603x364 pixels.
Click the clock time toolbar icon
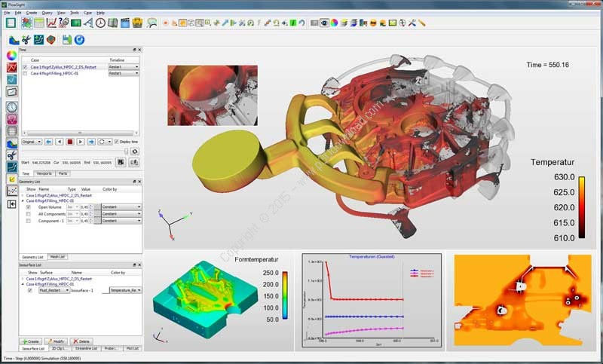coord(100,23)
